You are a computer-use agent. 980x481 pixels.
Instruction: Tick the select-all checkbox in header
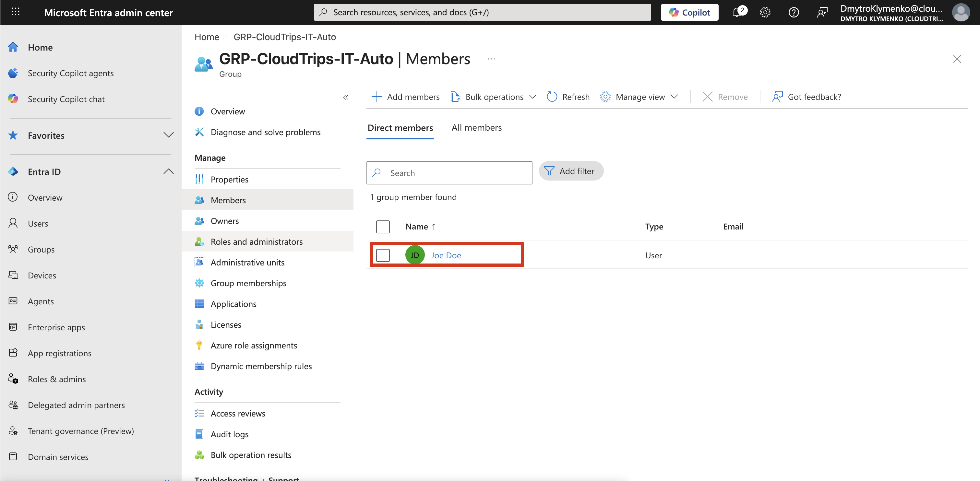tap(383, 227)
